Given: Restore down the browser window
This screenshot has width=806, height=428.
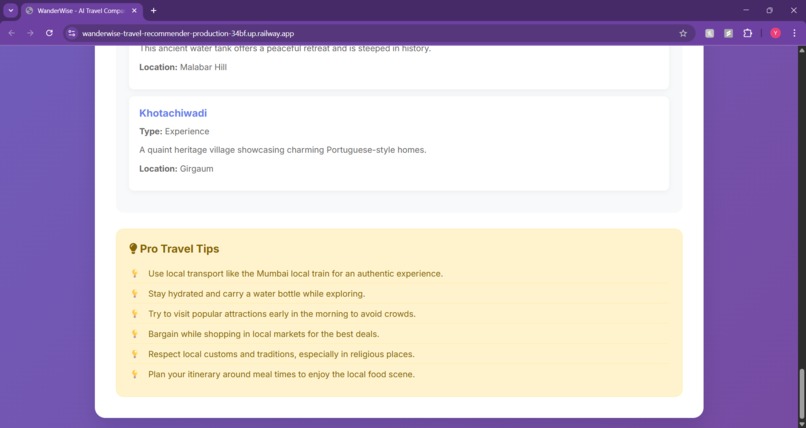Looking at the screenshot, I should [770, 10].
